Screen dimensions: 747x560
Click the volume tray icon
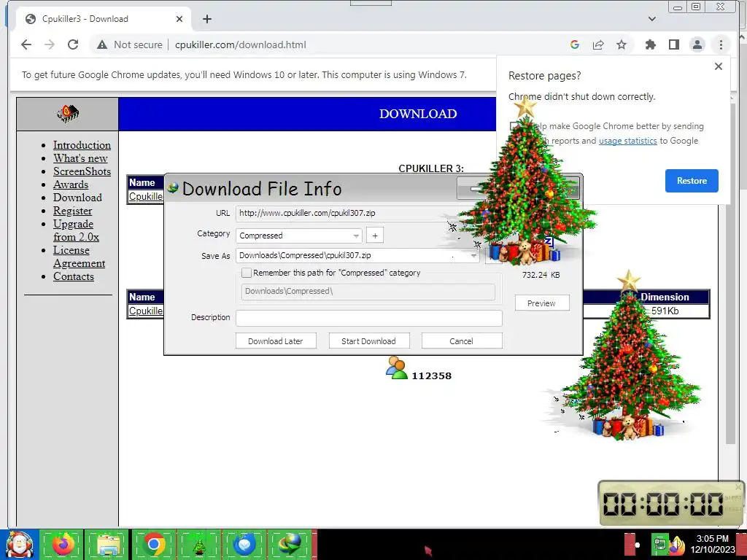tap(676, 545)
